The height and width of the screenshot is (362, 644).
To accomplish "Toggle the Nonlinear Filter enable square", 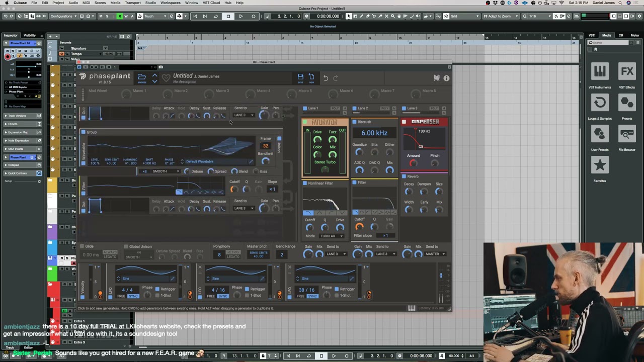I will point(305,183).
